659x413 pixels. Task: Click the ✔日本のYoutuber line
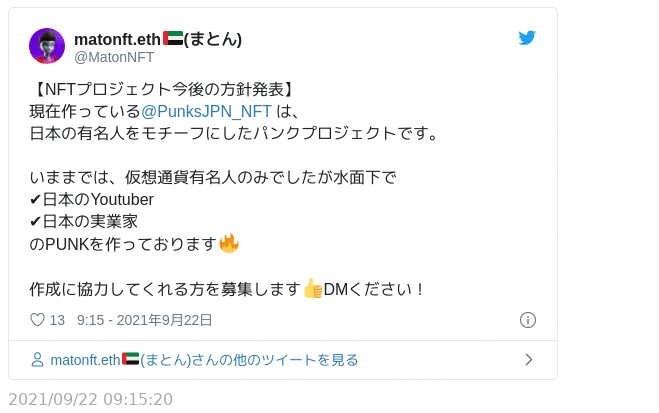click(92, 200)
